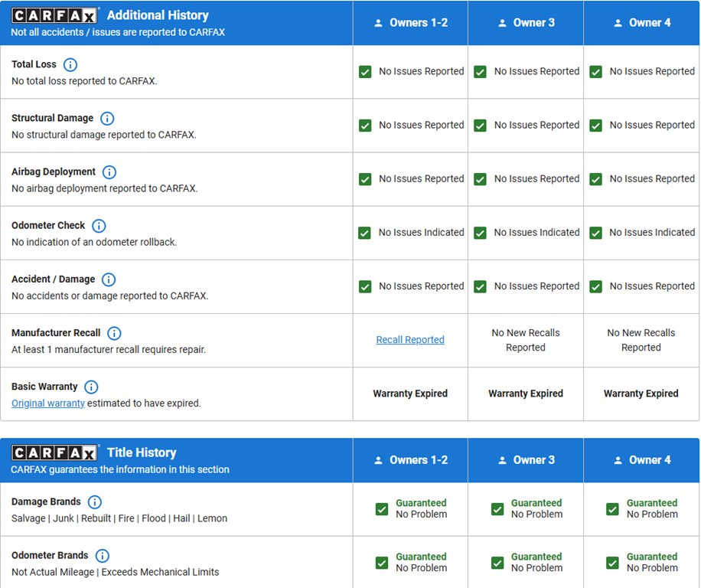Viewport: 701px width, 588px height.
Task: Click Total Loss green check for Owners 1-2
Action: (x=365, y=72)
